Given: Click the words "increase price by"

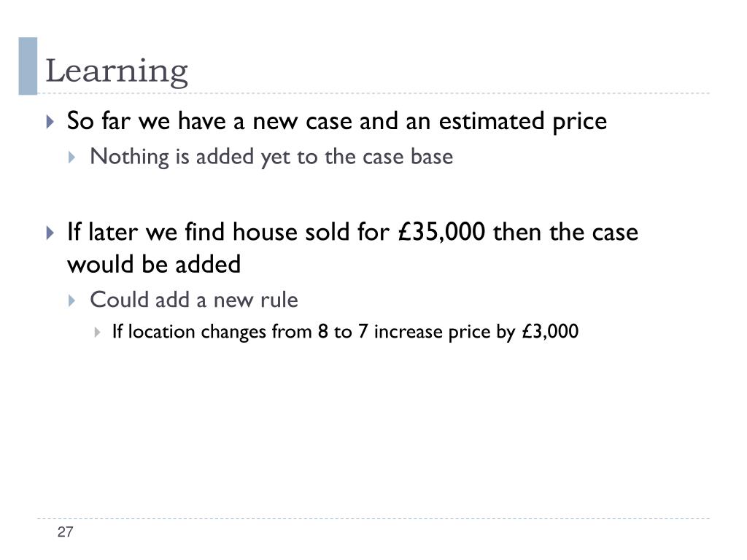Looking at the screenshot, I should click(x=445, y=332).
